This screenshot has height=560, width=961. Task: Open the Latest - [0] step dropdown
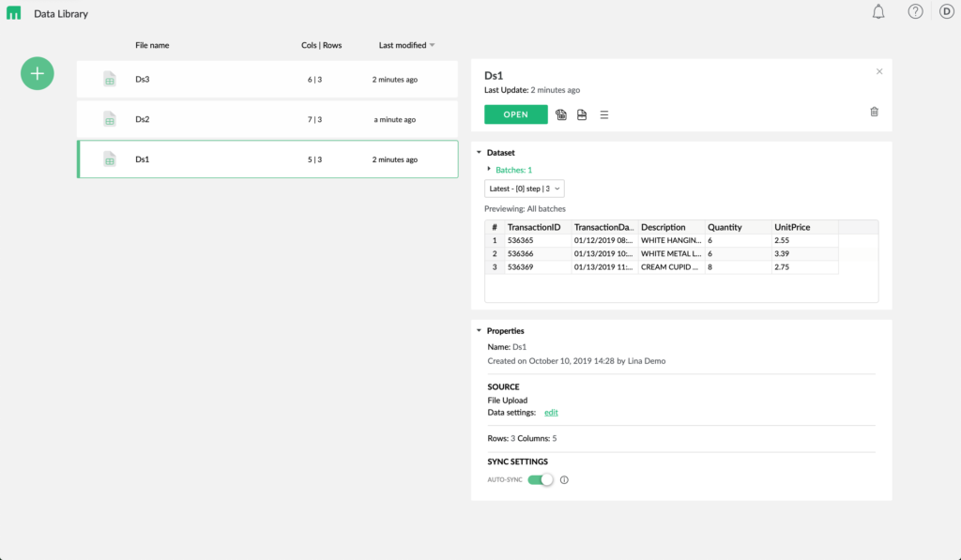coord(524,188)
